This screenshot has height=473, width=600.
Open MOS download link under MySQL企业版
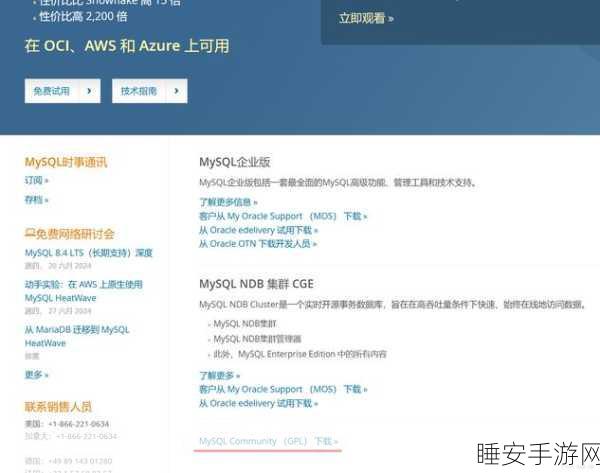[283, 216]
